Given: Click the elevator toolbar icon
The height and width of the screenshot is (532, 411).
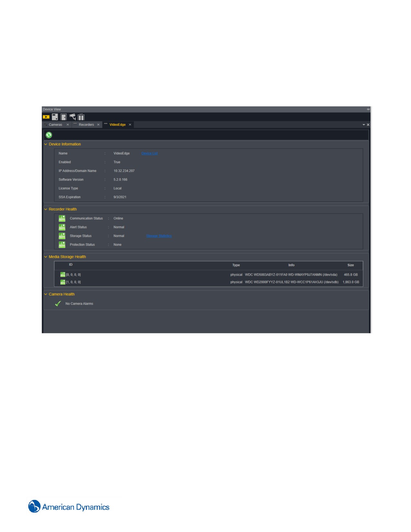Looking at the screenshot, I should pos(81,117).
